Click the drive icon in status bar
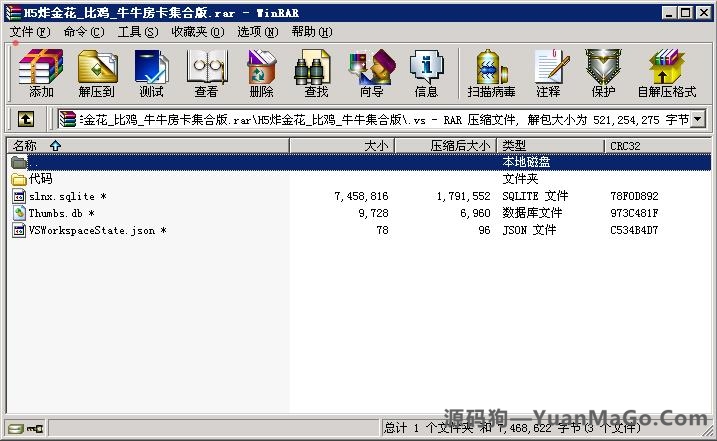The image size is (717, 441). (15, 429)
